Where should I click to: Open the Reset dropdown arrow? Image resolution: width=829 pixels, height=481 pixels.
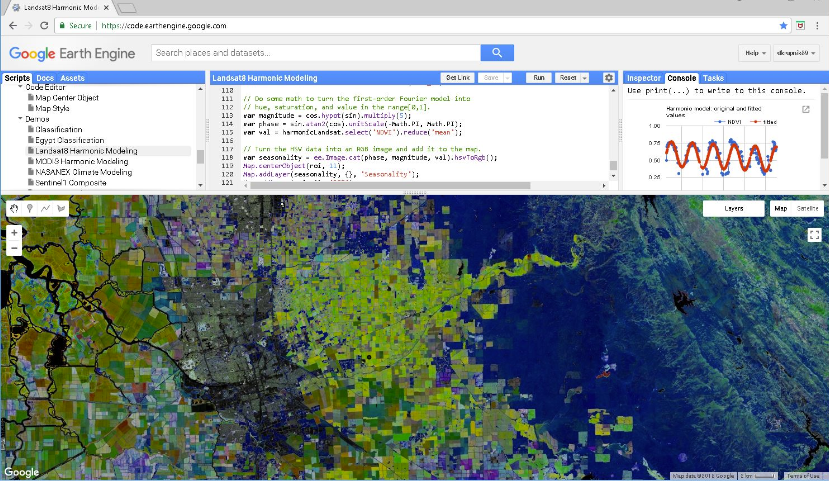[585, 78]
